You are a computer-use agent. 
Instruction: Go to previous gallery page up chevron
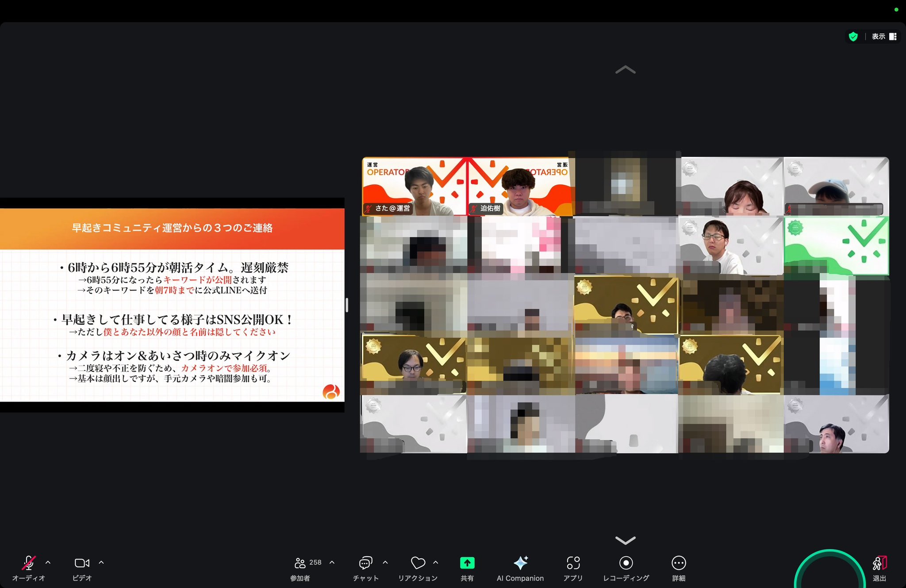626,70
